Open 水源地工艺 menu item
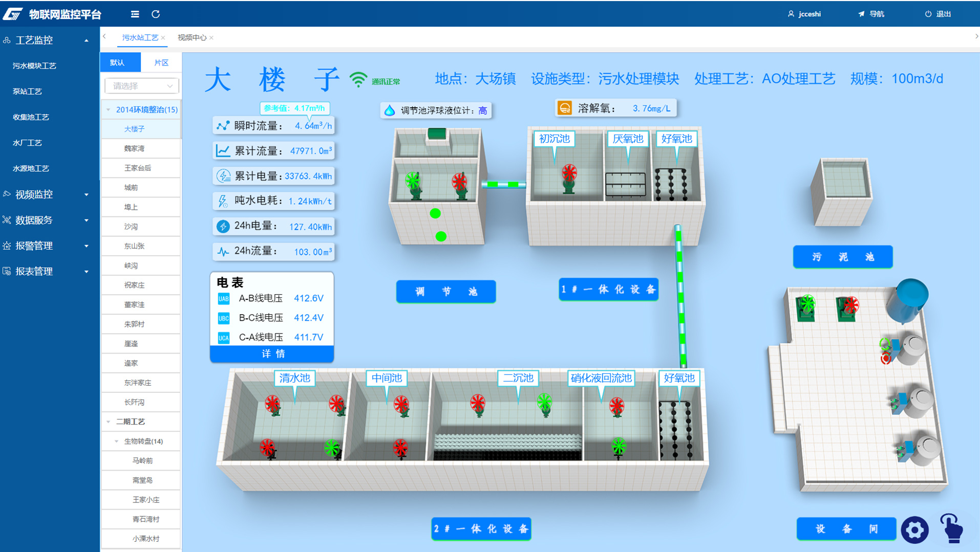 31,168
